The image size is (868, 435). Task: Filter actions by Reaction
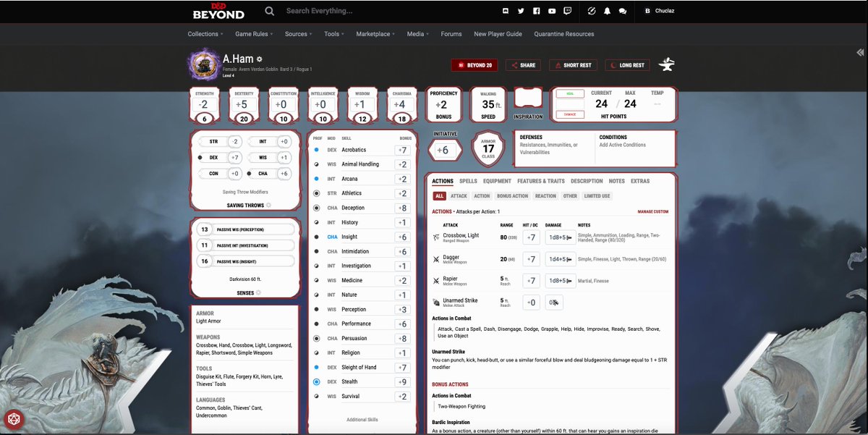[546, 196]
